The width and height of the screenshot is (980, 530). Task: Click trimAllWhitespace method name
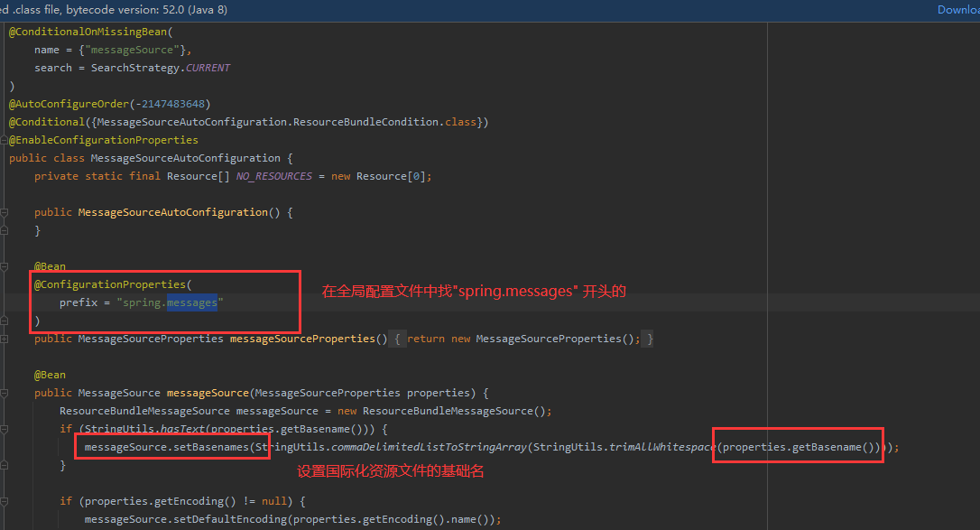[x=662, y=448]
